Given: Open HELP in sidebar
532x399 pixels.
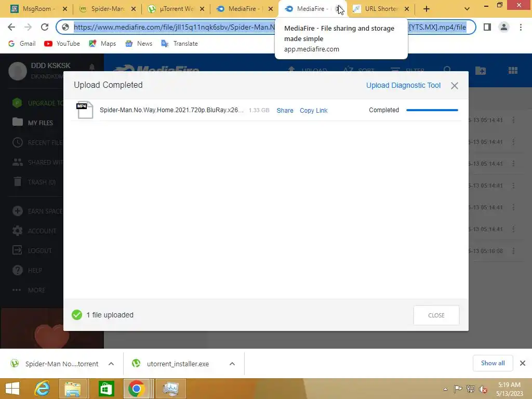Looking at the screenshot, I should click(27, 270).
